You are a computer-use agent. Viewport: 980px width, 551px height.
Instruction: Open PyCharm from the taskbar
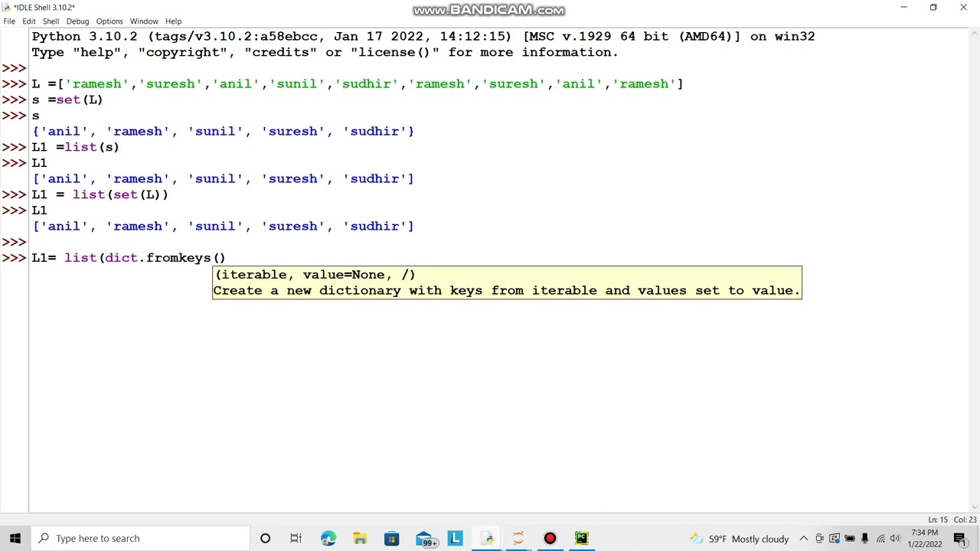(581, 538)
